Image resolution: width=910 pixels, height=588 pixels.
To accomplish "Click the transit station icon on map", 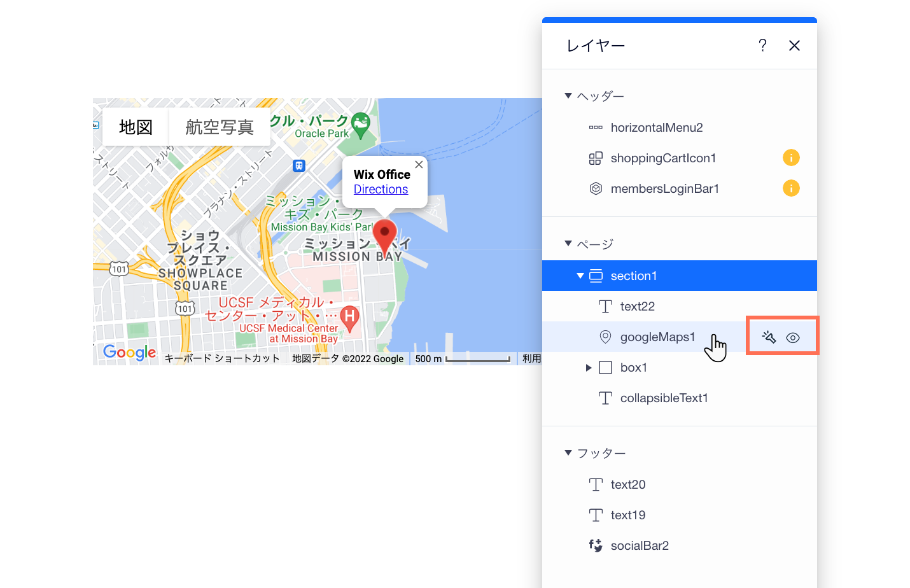I will [299, 165].
